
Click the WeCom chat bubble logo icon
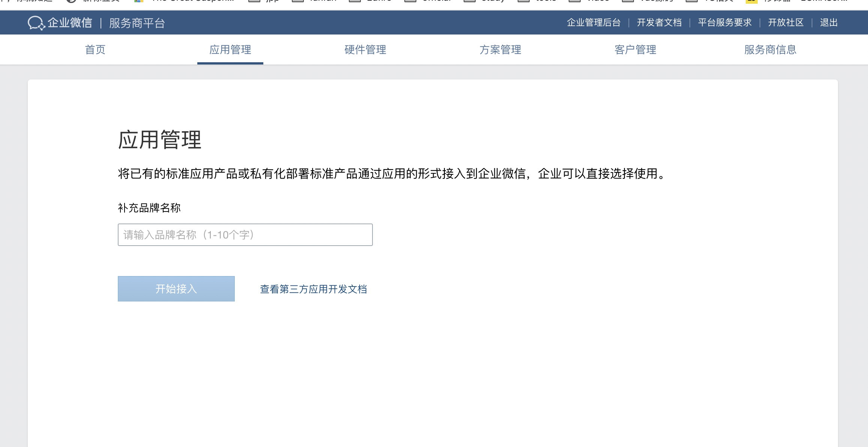[36, 23]
